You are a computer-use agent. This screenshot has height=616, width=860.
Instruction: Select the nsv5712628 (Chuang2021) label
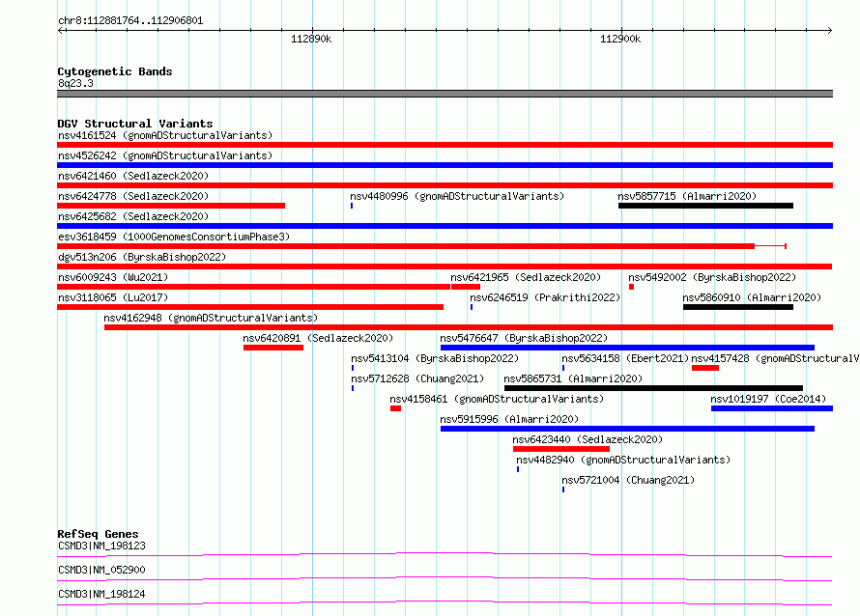[417, 378]
